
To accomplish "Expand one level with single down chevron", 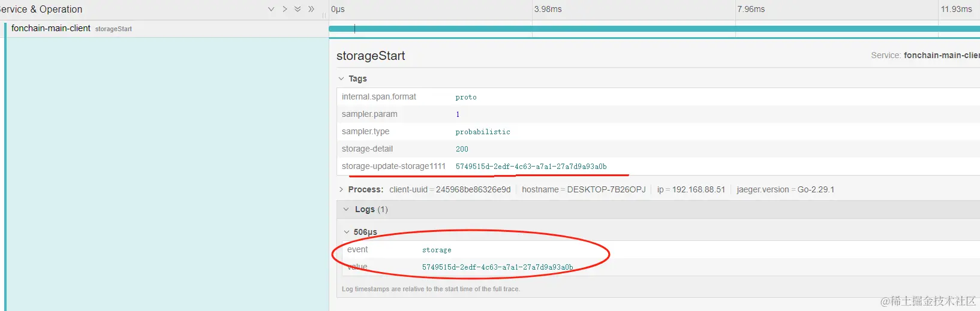I will [x=271, y=9].
